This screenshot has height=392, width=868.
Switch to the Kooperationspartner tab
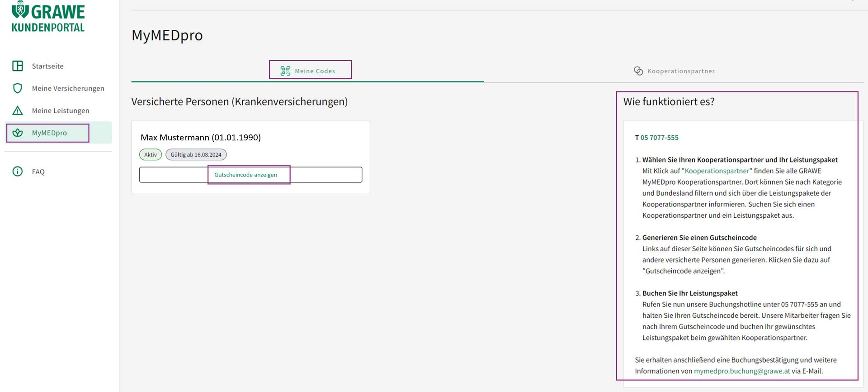[x=674, y=71]
